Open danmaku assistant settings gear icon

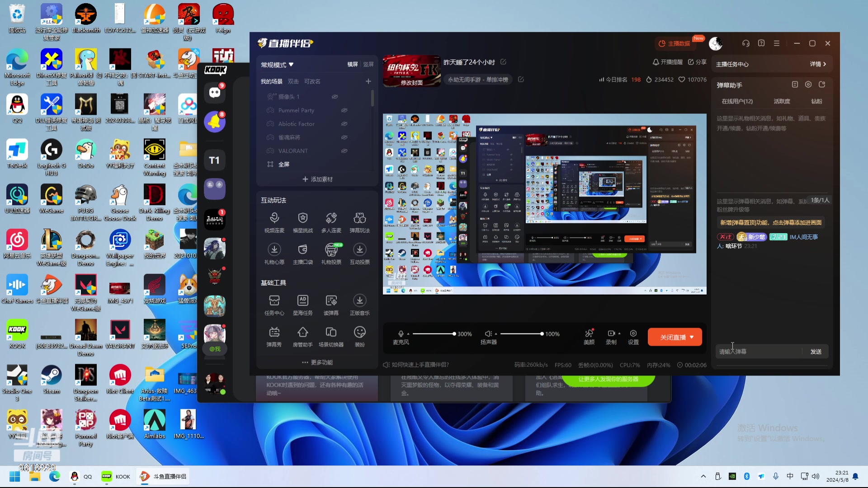tap(808, 84)
